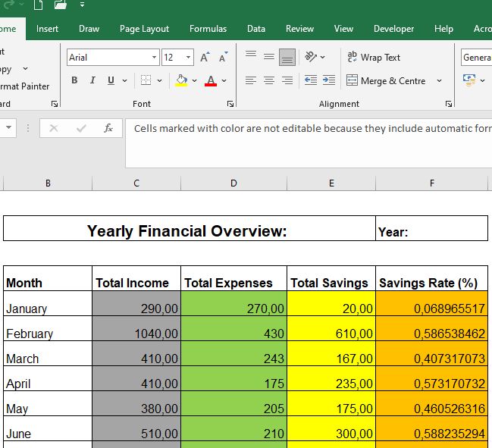Select June Total Savings 300,00
This screenshot has width=492, height=448.
click(x=331, y=428)
